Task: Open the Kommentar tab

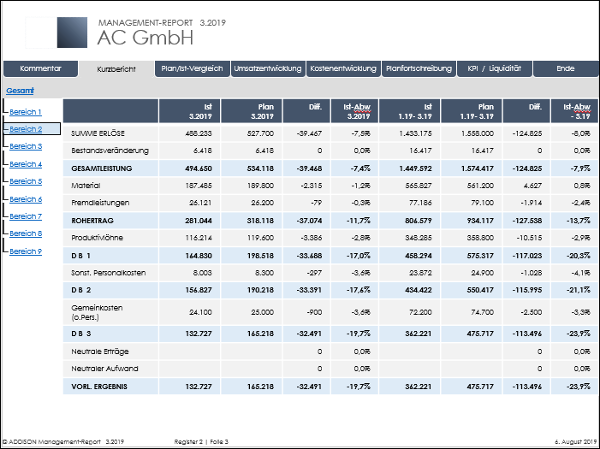Action: pos(41,69)
